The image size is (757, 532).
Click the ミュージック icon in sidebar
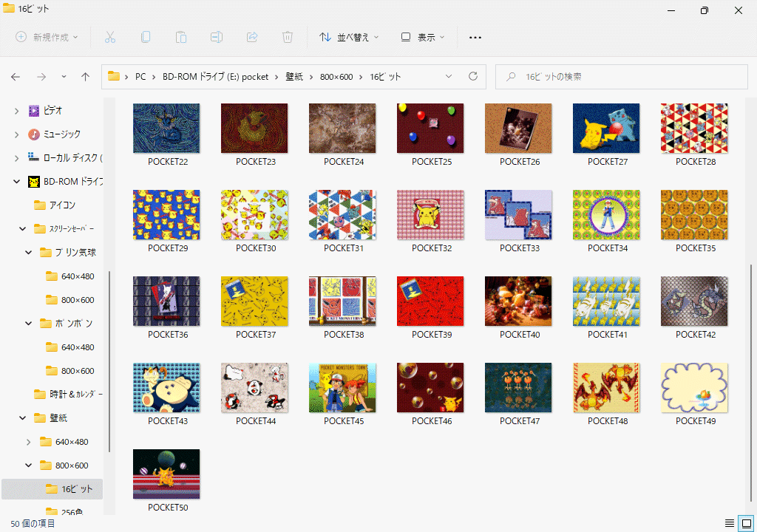click(x=34, y=134)
